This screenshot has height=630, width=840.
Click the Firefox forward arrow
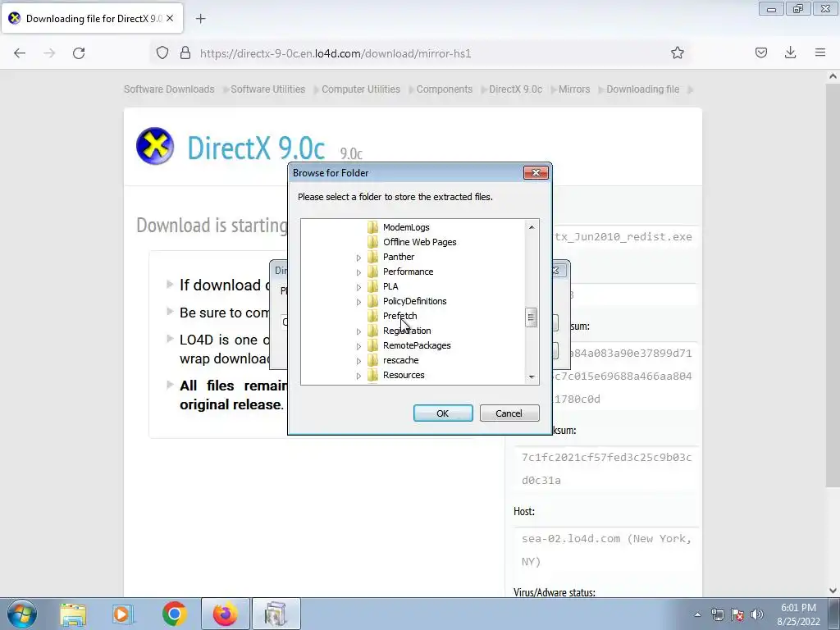(49, 53)
